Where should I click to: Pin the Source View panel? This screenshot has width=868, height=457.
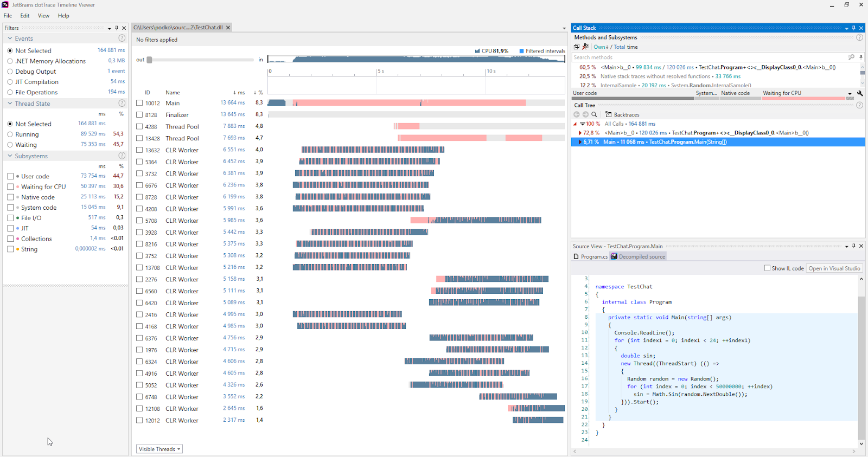tap(853, 246)
